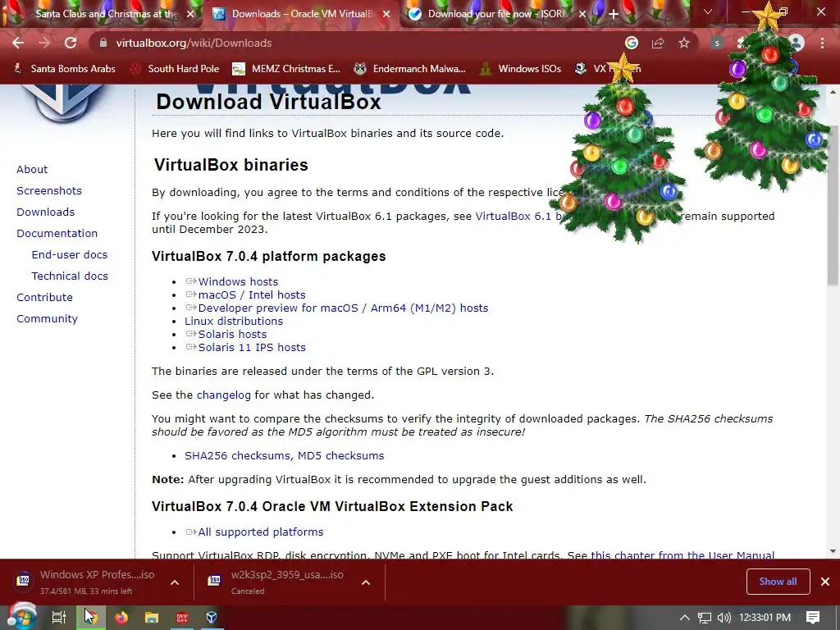
Task: Close the Santa Claus and Christmas tab
Action: pos(190,14)
